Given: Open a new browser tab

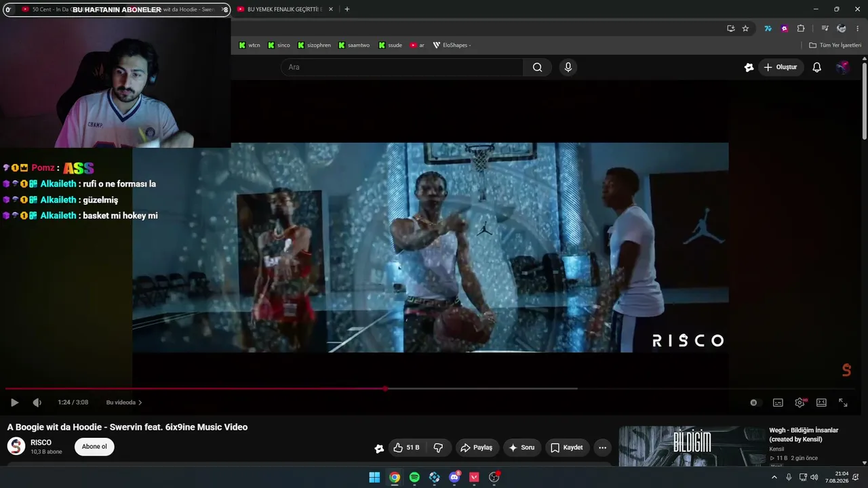Looking at the screenshot, I should tap(347, 9).
